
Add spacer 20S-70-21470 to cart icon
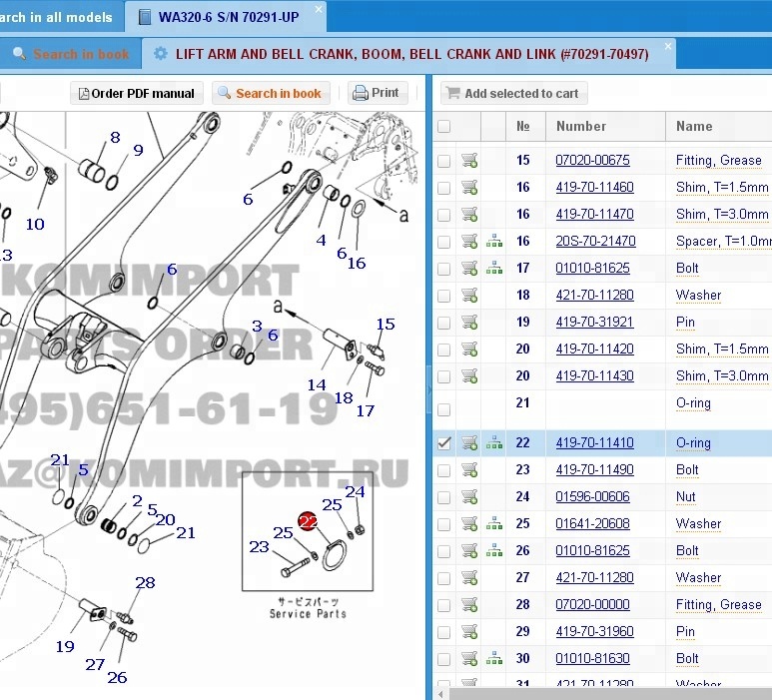click(x=469, y=242)
